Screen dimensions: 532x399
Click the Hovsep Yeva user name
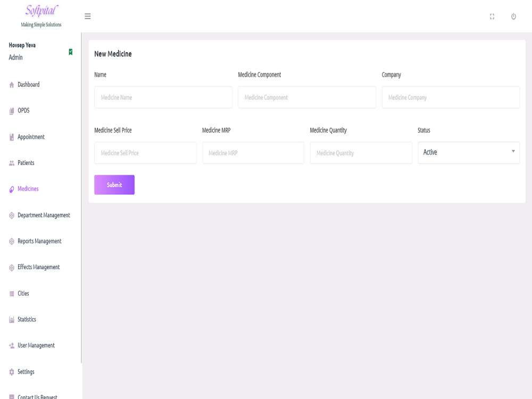point(22,45)
